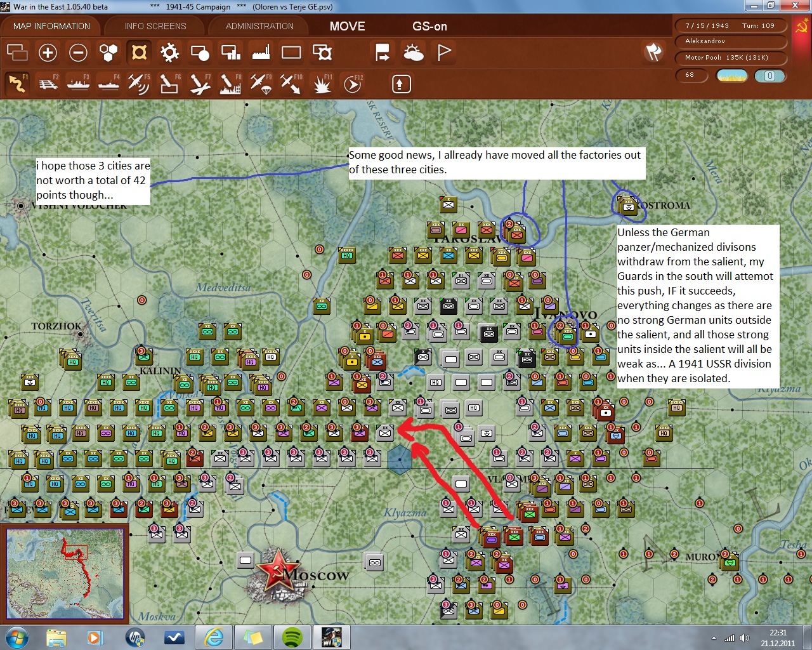Select the Bomb City F8 icon
The height and width of the screenshot is (650, 812).
click(230, 83)
